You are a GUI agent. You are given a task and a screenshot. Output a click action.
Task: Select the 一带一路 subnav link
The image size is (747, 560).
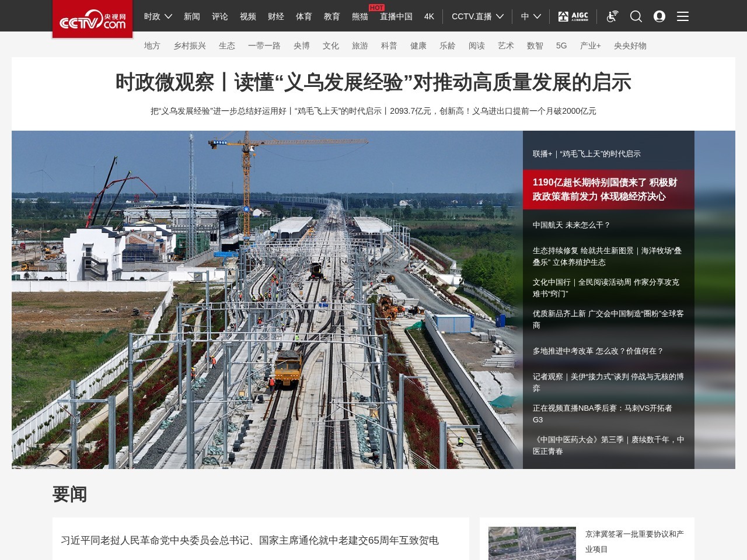(x=264, y=45)
